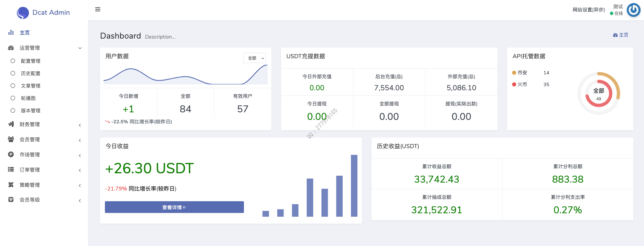Open the 网站设置[异步] link
644x246 pixels.
click(588, 10)
